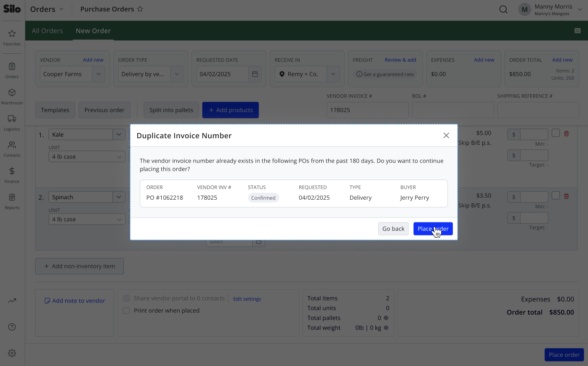
Task: Click the Silo logo
Action: click(x=12, y=9)
